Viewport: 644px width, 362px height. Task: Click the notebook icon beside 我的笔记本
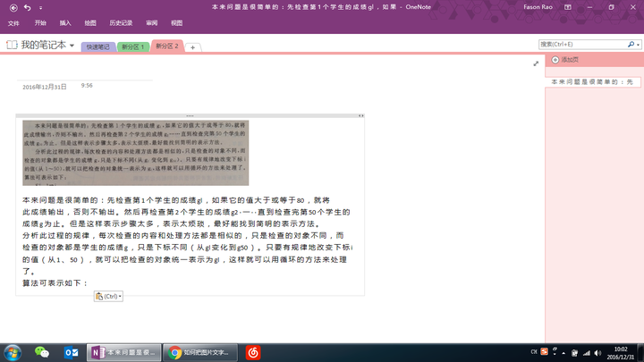pos(12,45)
